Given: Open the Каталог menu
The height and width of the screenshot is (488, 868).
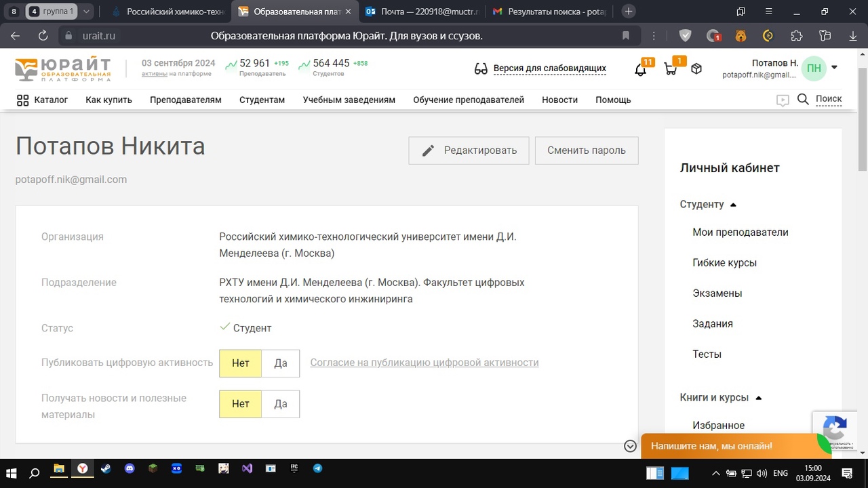Looking at the screenshot, I should click(x=51, y=100).
